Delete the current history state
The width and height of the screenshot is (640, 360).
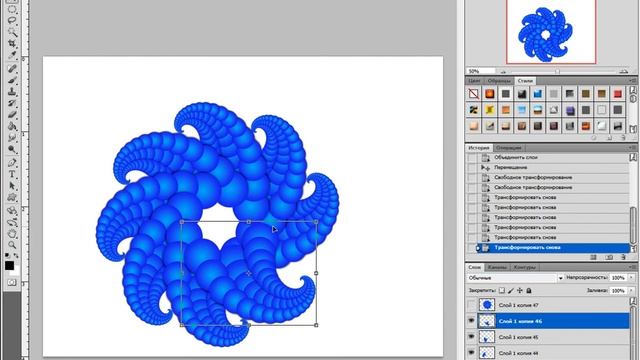[x=623, y=257]
